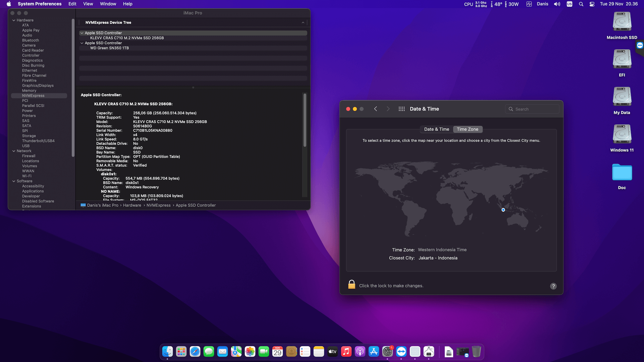Select NVMExpress in the Hardware sidebar
This screenshot has height=362, width=644.
pos(32,96)
